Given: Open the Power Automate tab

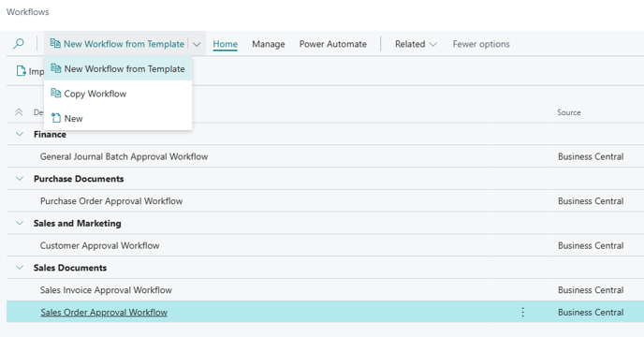Looking at the screenshot, I should click(333, 44).
